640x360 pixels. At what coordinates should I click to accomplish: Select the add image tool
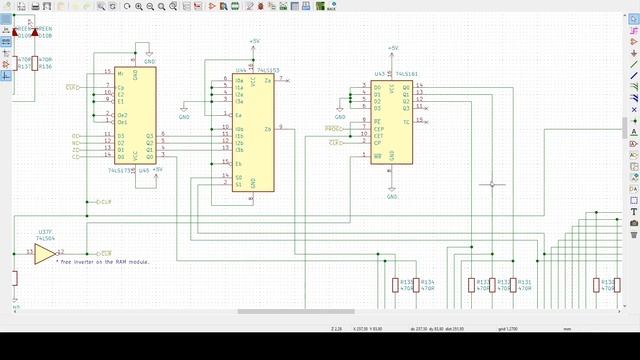[634, 223]
